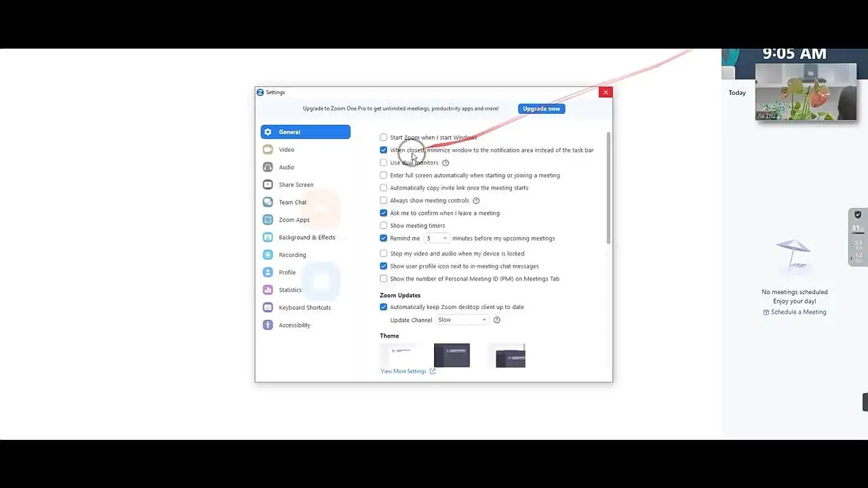
Task: Open help for Always show meeting controls
Action: point(476,201)
